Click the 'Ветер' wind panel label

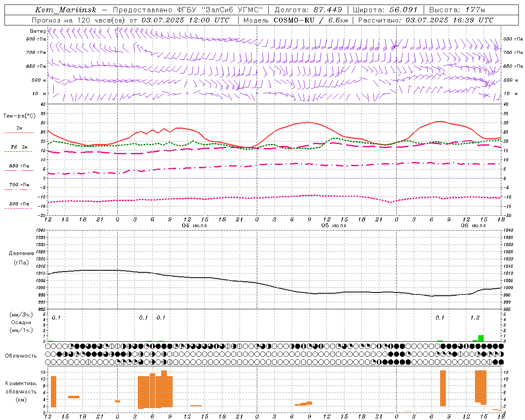coord(38,31)
